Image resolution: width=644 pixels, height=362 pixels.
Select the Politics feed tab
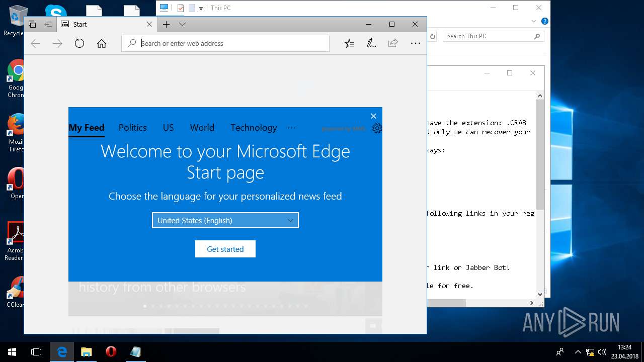pyautogui.click(x=133, y=128)
